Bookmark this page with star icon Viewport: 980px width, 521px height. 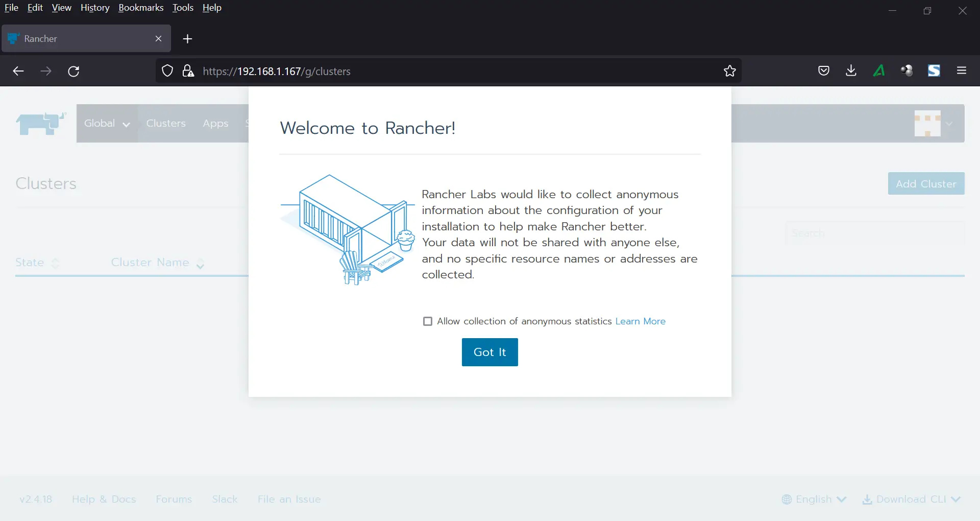pos(730,71)
